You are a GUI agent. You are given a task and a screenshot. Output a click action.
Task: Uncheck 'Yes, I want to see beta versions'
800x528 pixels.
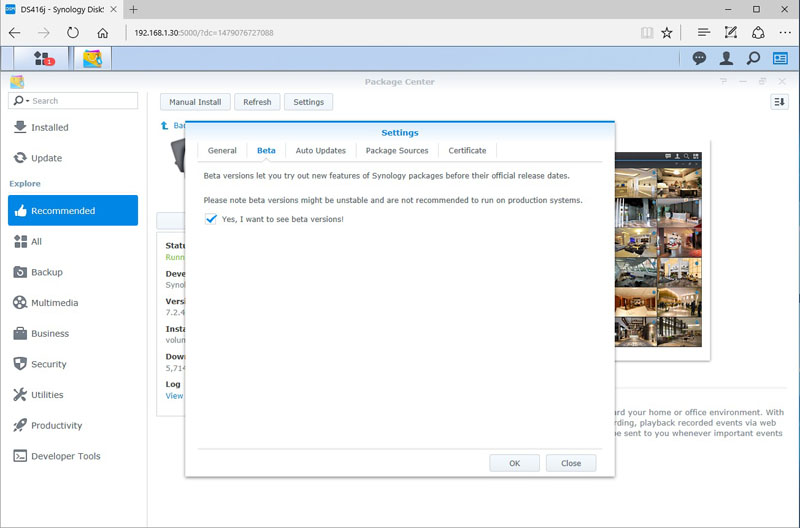211,219
